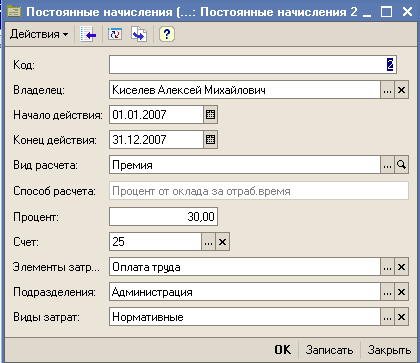
Task: Click the Счет field with 25
Action: point(155,242)
